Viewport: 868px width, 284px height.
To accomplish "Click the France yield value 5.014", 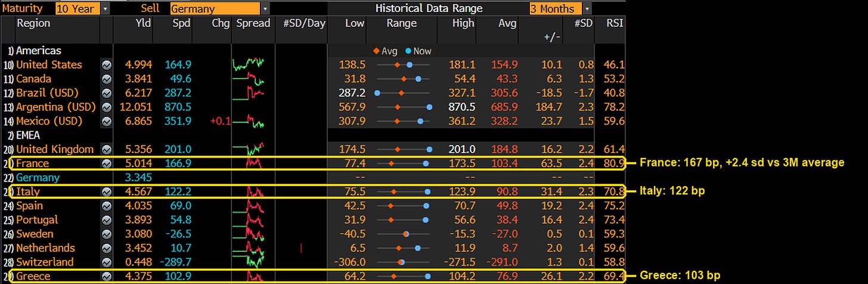I will (x=138, y=163).
